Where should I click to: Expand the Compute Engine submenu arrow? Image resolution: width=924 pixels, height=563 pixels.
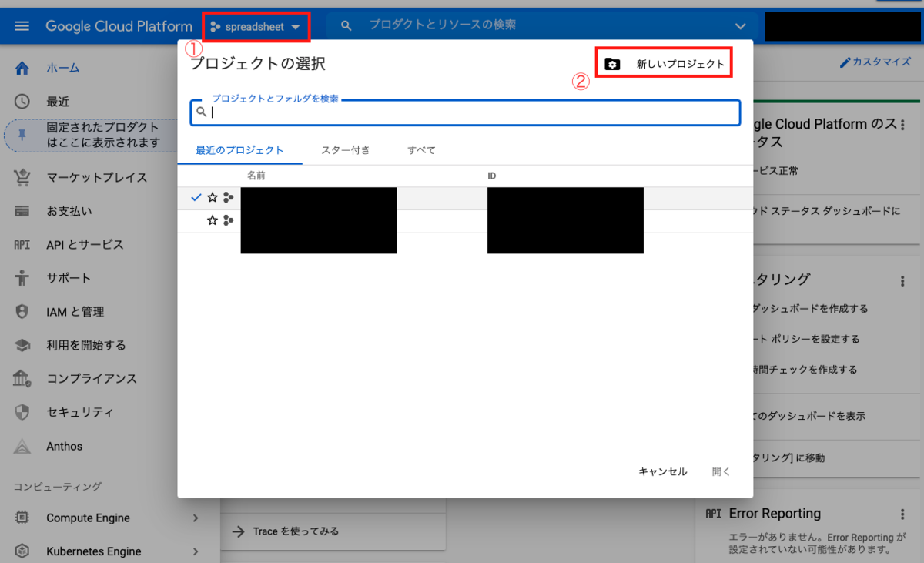click(x=196, y=518)
